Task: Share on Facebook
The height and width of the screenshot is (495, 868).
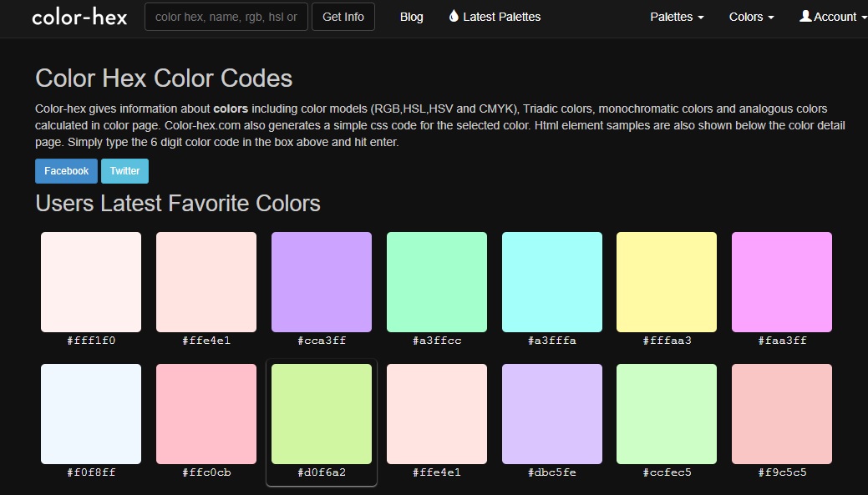Action: click(x=66, y=170)
